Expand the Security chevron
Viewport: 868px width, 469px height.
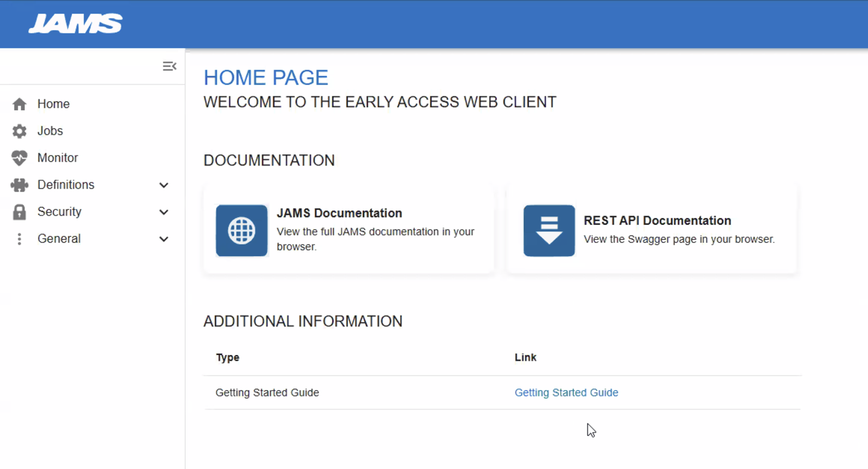click(x=164, y=212)
